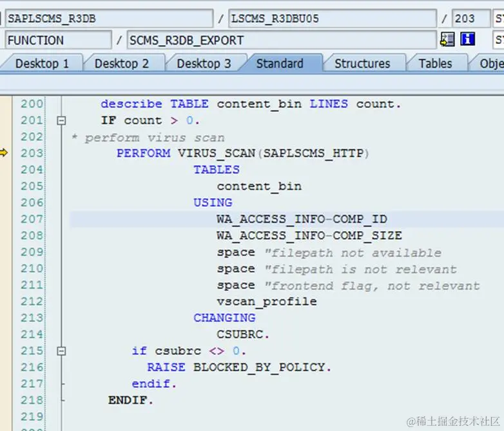Click the FUNCTION event type field
The height and width of the screenshot is (431, 504).
pyautogui.click(x=58, y=40)
